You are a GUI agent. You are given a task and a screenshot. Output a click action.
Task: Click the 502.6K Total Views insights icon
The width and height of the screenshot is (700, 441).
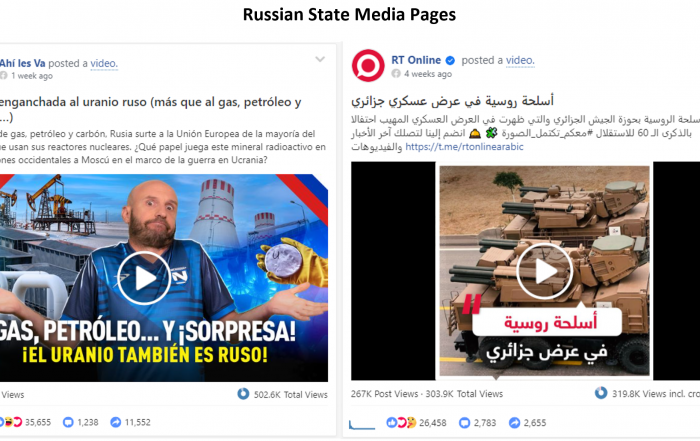pyautogui.click(x=243, y=394)
